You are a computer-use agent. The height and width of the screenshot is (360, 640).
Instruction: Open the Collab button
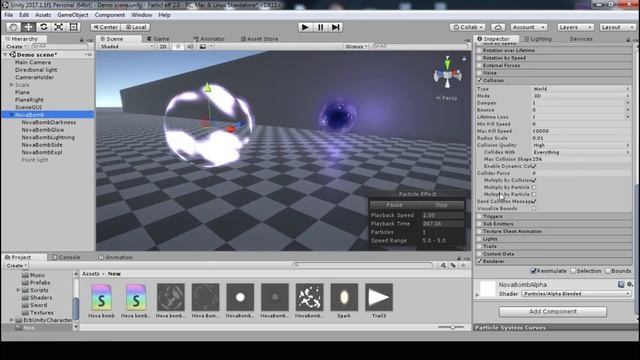pyautogui.click(x=467, y=27)
